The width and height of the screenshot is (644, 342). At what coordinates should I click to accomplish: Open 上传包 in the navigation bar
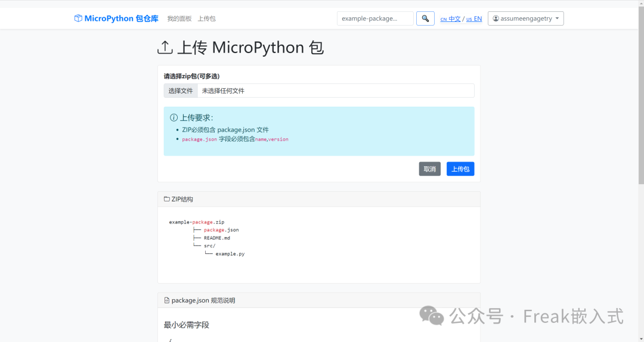[x=206, y=18]
